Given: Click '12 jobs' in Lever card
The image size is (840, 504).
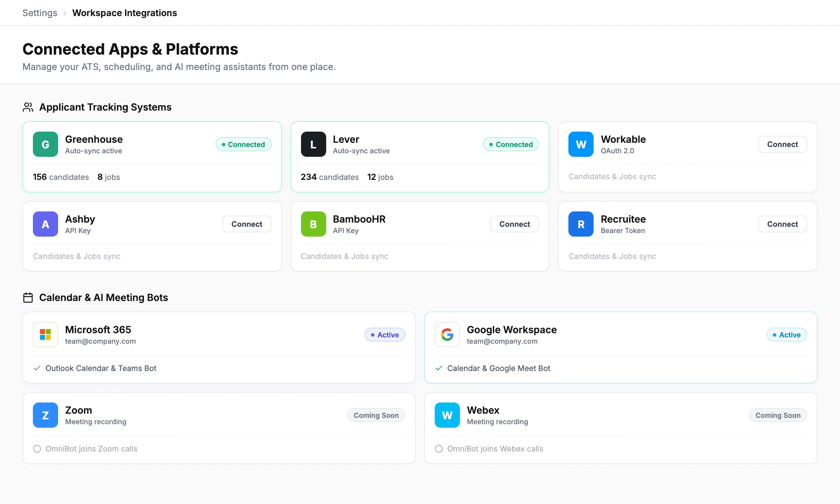Looking at the screenshot, I should pos(380,177).
